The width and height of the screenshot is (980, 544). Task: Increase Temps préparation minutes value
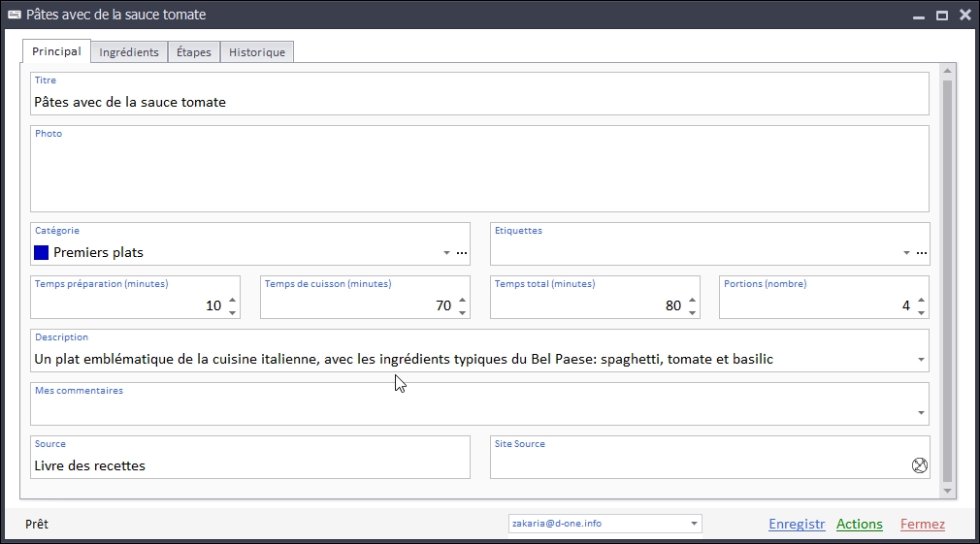[x=232, y=300]
